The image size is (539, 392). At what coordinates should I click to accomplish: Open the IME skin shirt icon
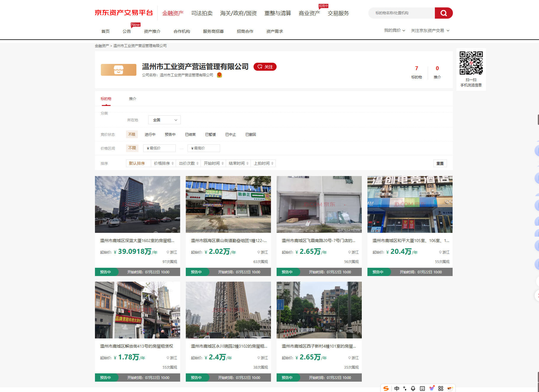[x=432, y=388]
